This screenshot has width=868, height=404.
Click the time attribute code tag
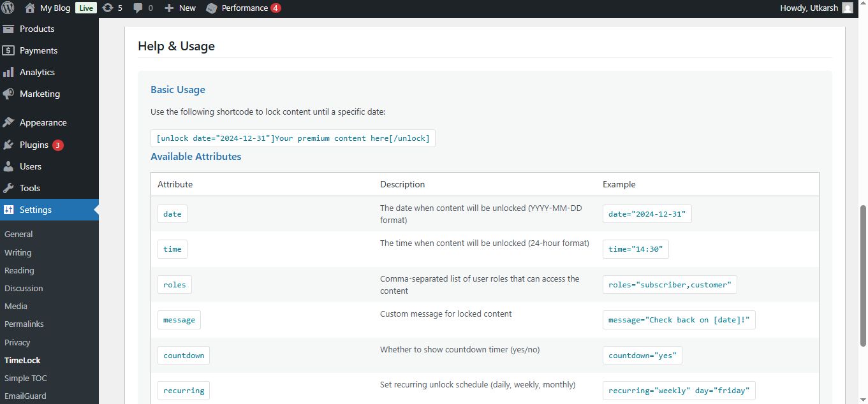[172, 249]
